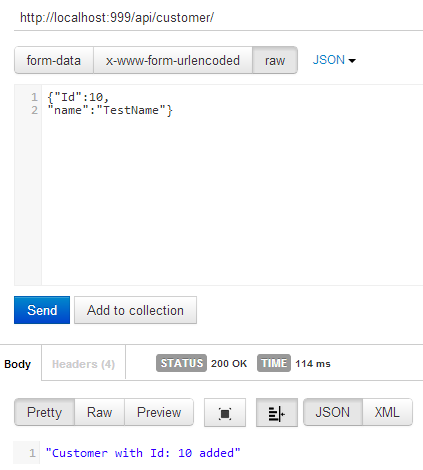Open the Body response tab
This screenshot has height=470, width=423.
click(x=18, y=364)
